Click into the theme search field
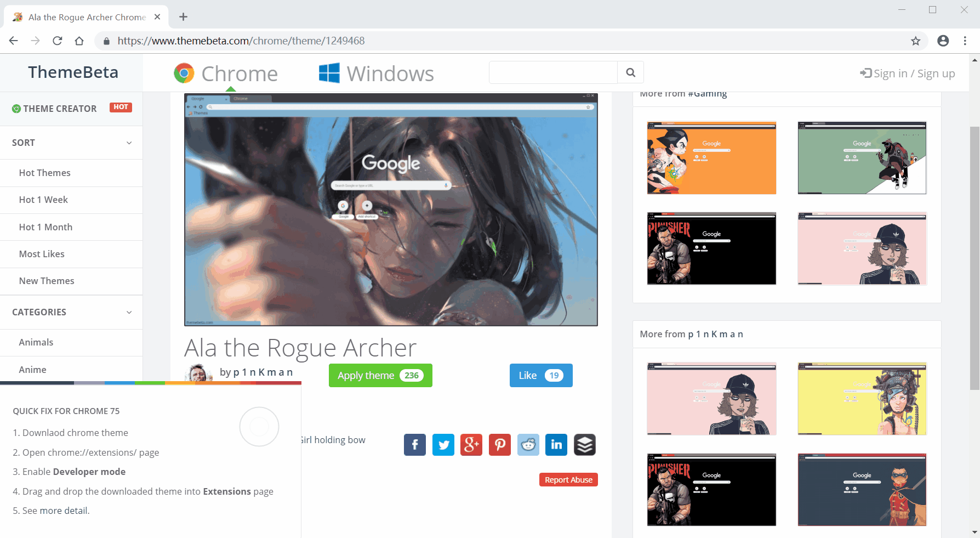 [553, 72]
